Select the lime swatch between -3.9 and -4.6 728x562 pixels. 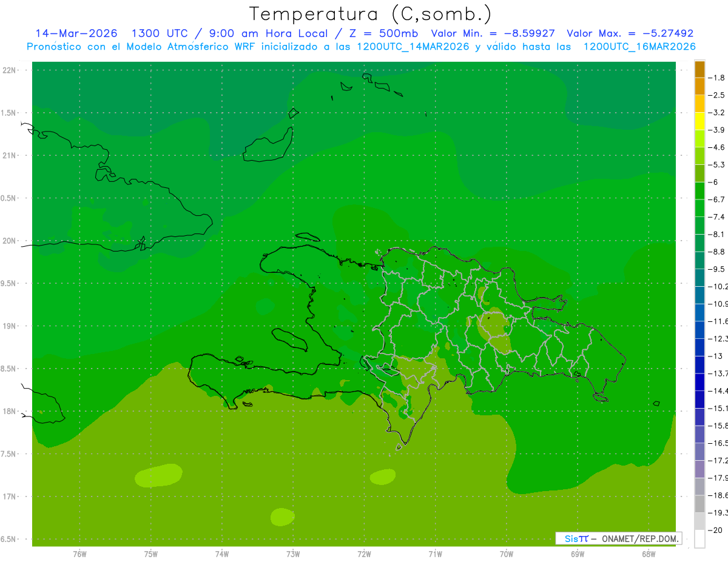tap(699, 138)
